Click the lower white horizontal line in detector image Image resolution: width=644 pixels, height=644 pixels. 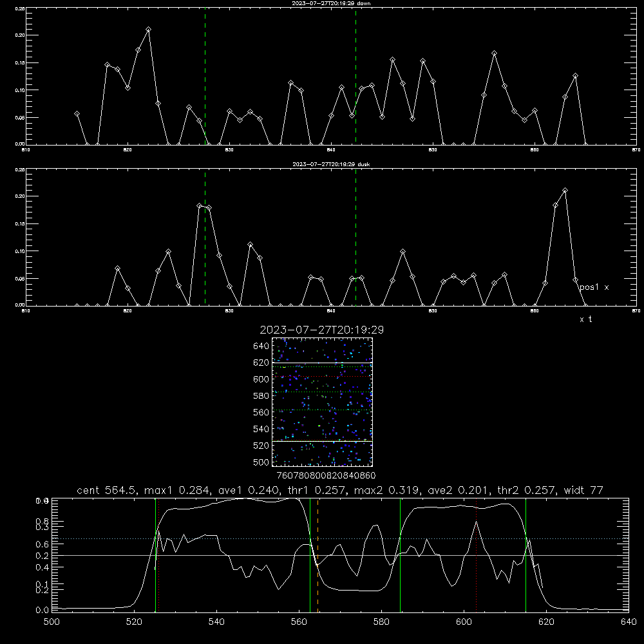(x=322, y=442)
